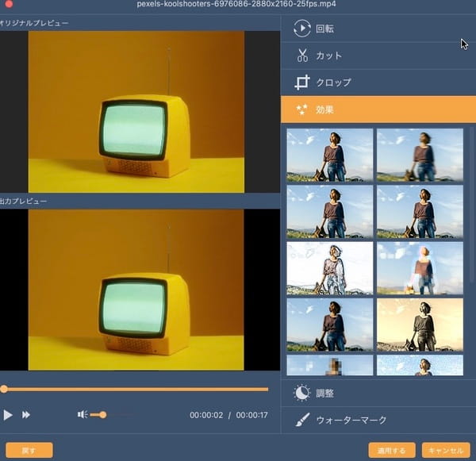The width and height of the screenshot is (476, 461).
Task: Select the white sketch effect thumbnail
Action: (x=330, y=268)
